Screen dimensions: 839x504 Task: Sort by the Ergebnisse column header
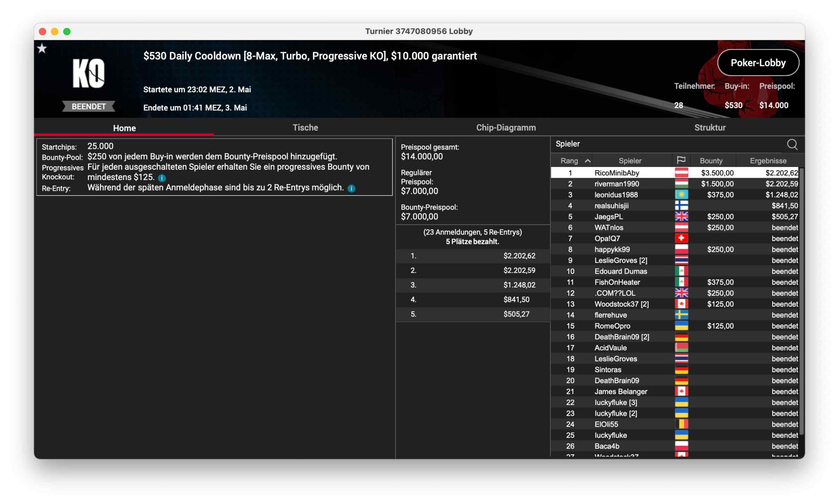(x=768, y=161)
